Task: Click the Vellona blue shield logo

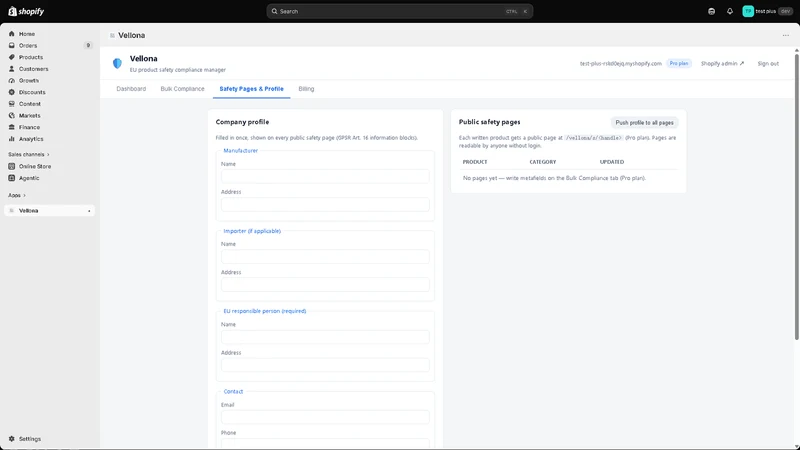Action: coord(117,63)
